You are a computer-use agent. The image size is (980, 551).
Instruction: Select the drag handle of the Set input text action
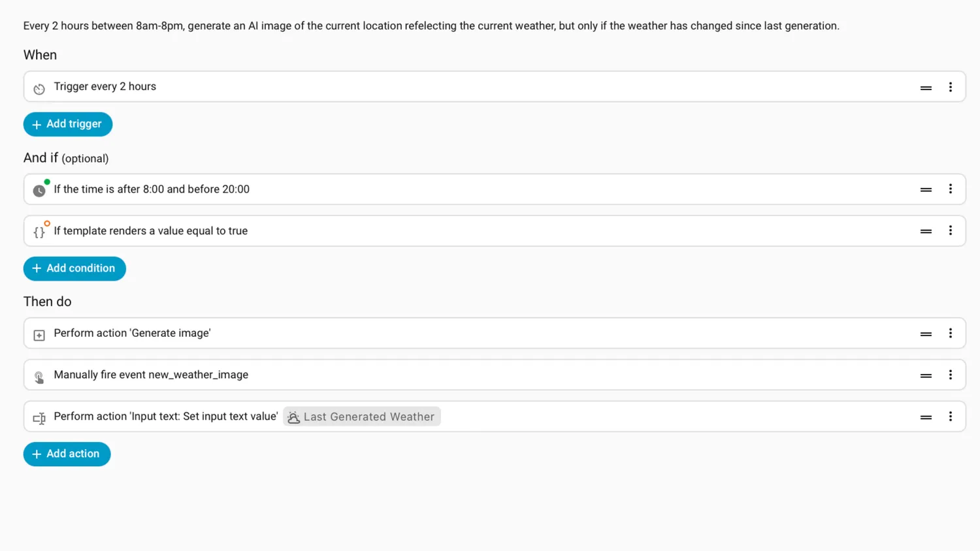[x=926, y=417]
